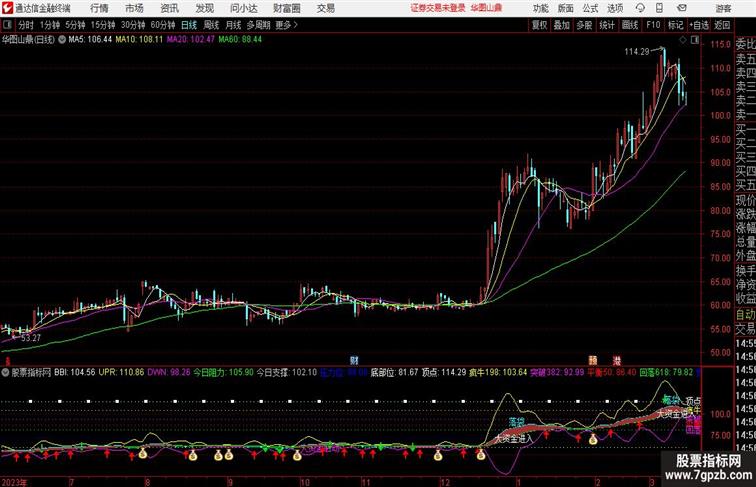Open the 公式 menu
Viewport: 756px width, 487px height.
click(x=590, y=8)
